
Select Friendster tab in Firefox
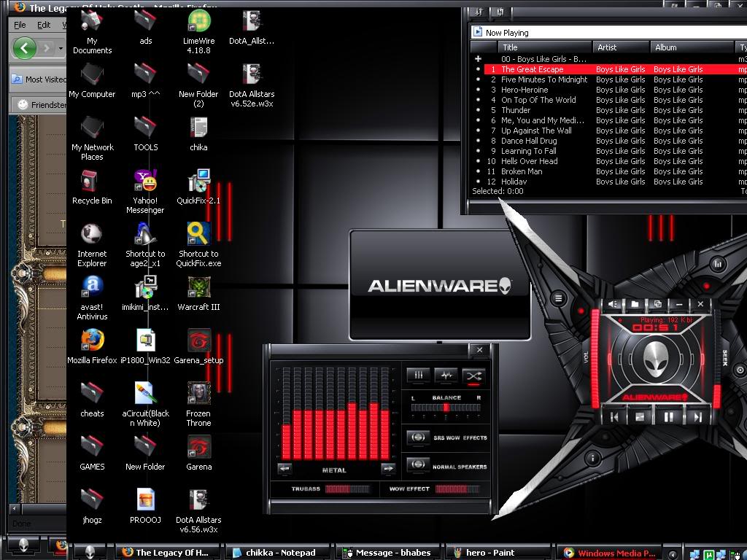[40, 105]
